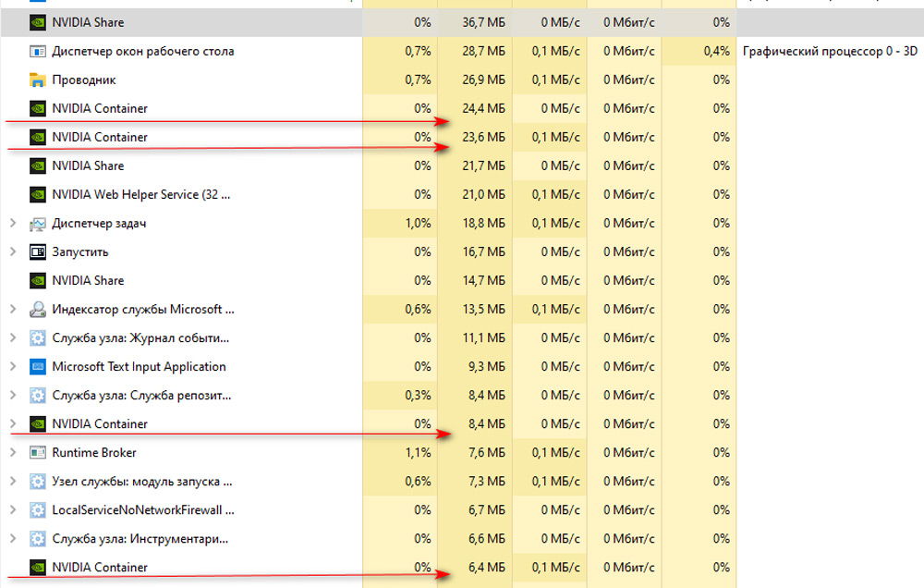
Task: Click the Runtime Broker icon
Action: pyautogui.click(x=38, y=452)
